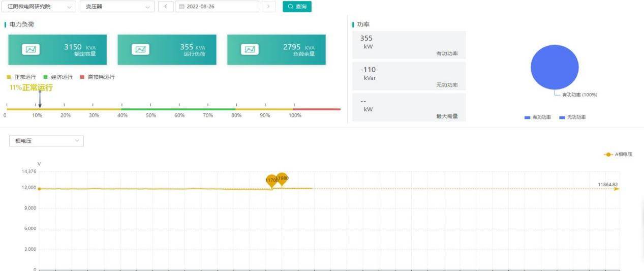Click the chart icon on 运行负荷 card
644x271 pixels.
[x=141, y=49]
